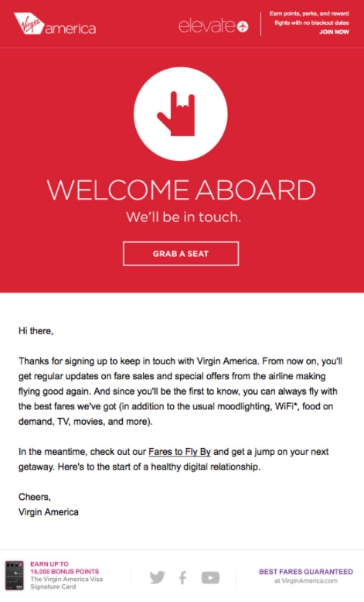Click the 'Hi there,' greeting line
Viewport: 364px width, 602px height.
tap(36, 331)
